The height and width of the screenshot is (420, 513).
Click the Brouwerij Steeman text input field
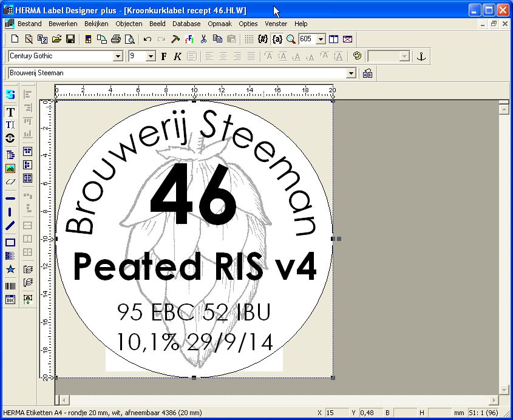pyautogui.click(x=176, y=73)
